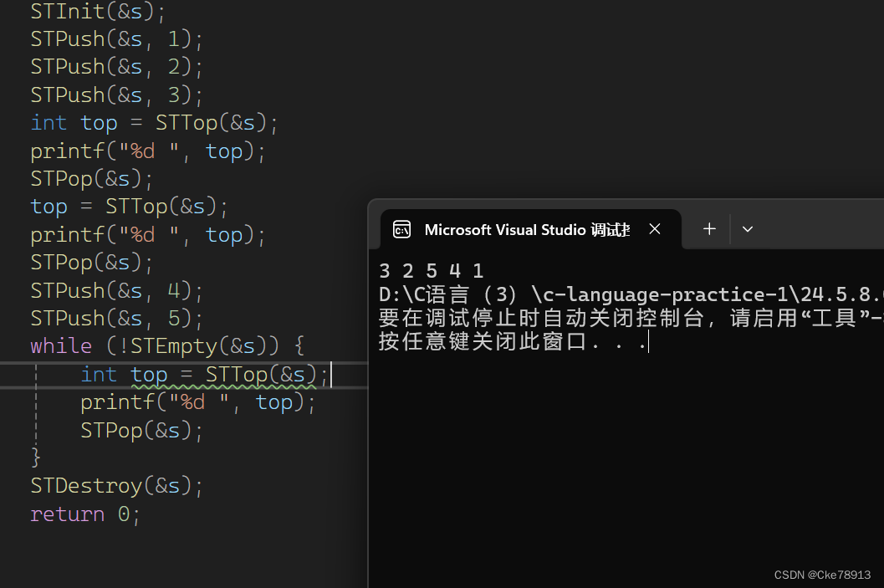Click the plus icon to open a new terminal

[708, 228]
